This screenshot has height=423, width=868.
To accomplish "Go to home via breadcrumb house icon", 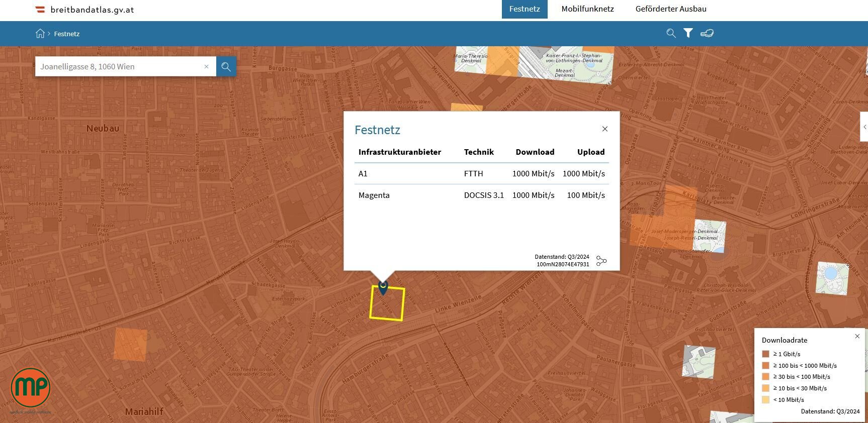I will coord(40,34).
